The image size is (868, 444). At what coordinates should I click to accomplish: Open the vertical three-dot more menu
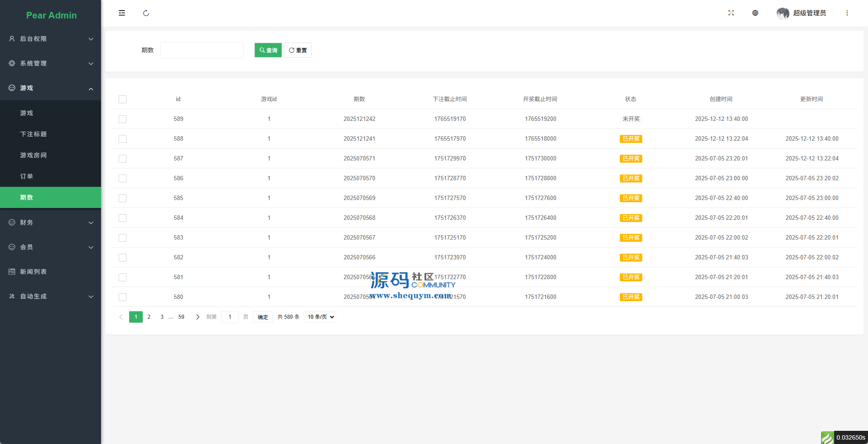[x=847, y=13]
